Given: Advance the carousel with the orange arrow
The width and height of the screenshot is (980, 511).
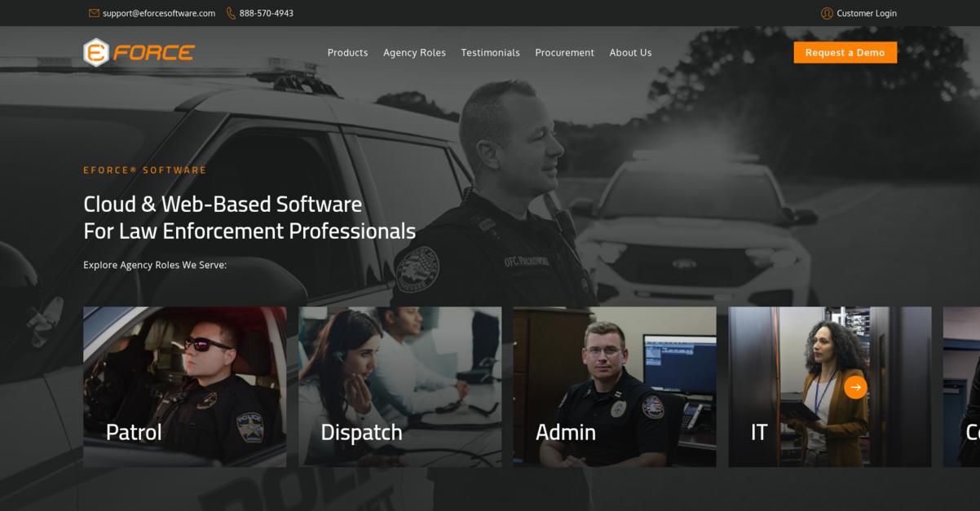Looking at the screenshot, I should click(x=855, y=387).
